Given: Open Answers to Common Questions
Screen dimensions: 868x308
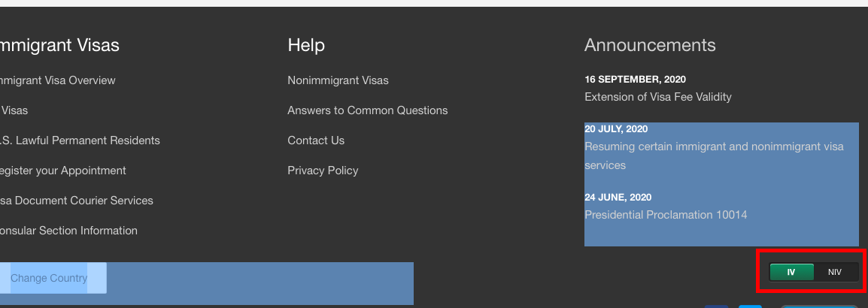Looking at the screenshot, I should [x=368, y=110].
